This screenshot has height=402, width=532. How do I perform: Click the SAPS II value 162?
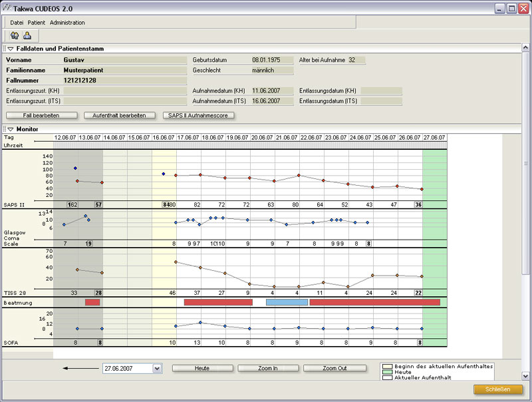tap(72, 205)
